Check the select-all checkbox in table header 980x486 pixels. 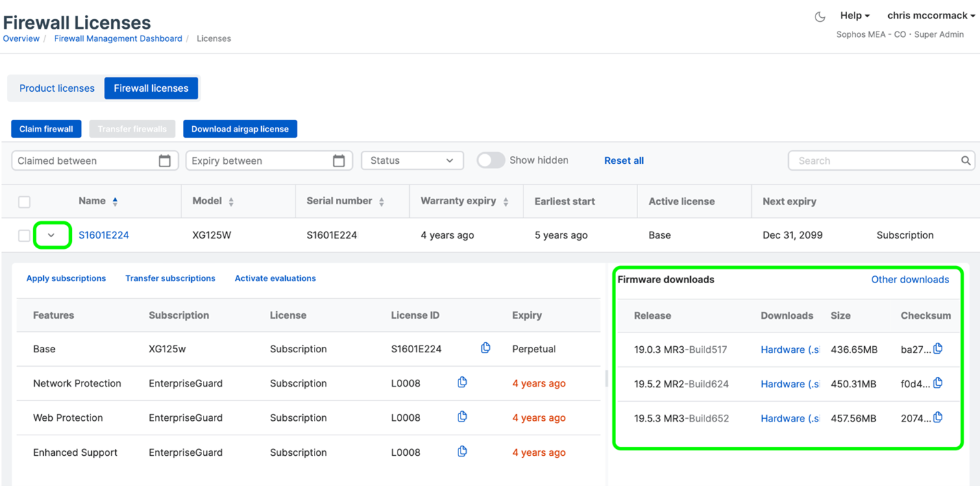pyautogui.click(x=24, y=202)
